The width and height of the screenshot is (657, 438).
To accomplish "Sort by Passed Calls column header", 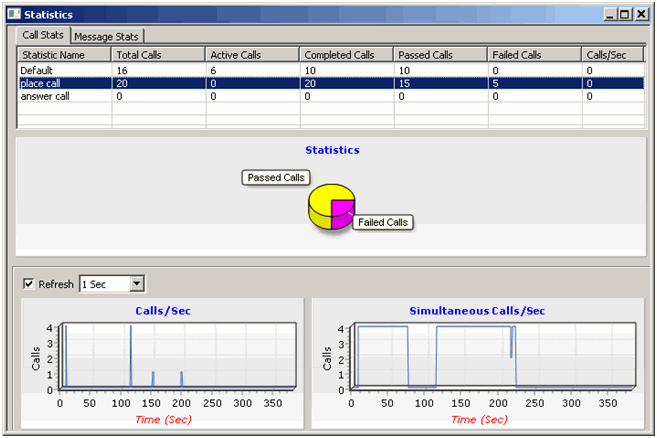I will [x=440, y=55].
